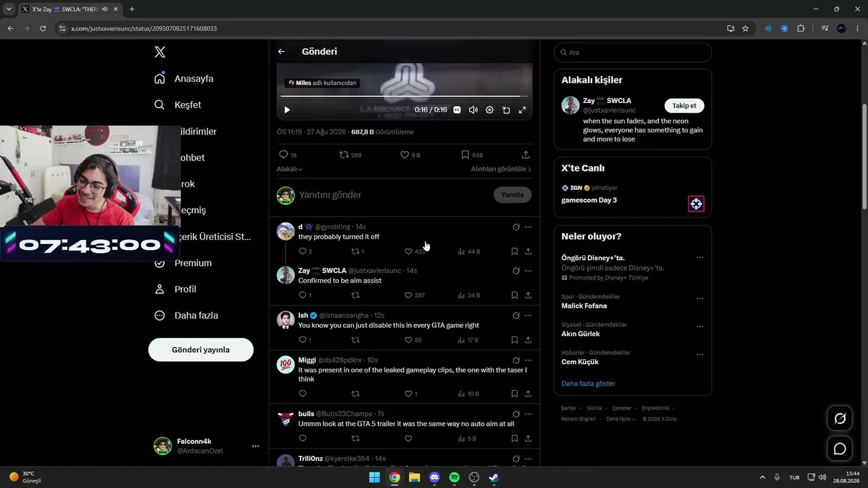The image size is (868, 488).
Task: Click the Ara search box
Action: pyautogui.click(x=633, y=52)
